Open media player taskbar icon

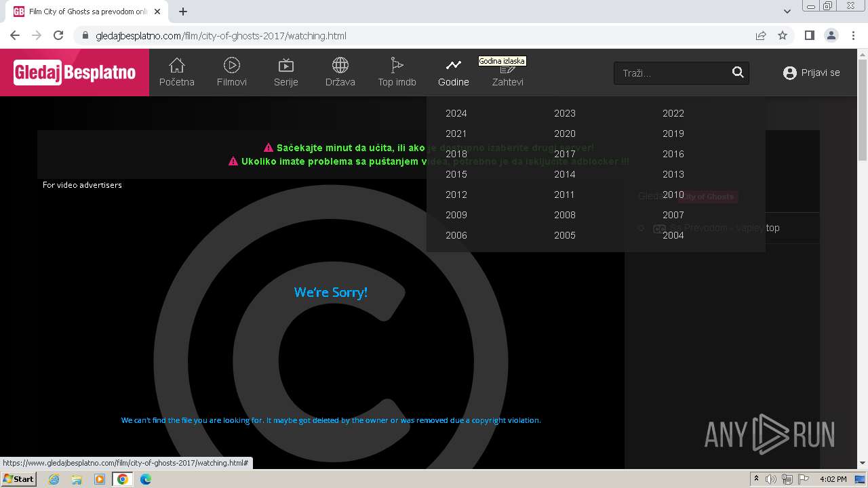tap(100, 479)
